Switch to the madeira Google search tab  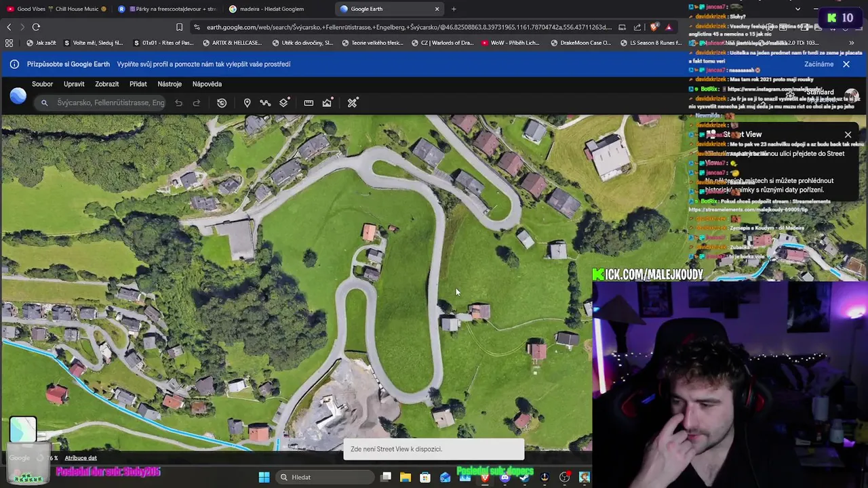coord(278,9)
